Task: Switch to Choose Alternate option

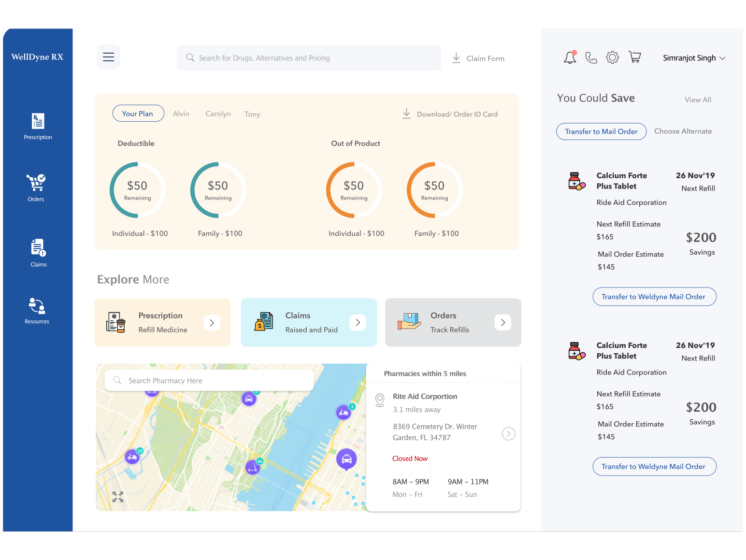Action: click(x=683, y=131)
